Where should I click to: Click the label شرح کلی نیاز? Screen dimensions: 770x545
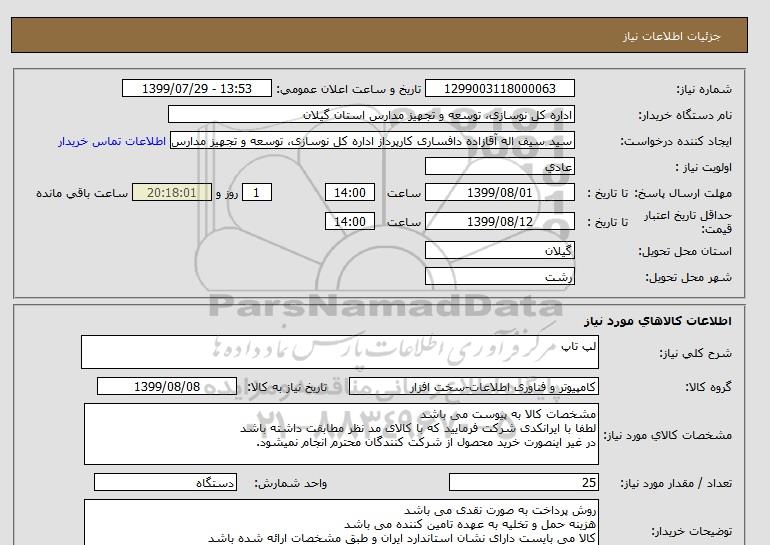click(x=695, y=353)
